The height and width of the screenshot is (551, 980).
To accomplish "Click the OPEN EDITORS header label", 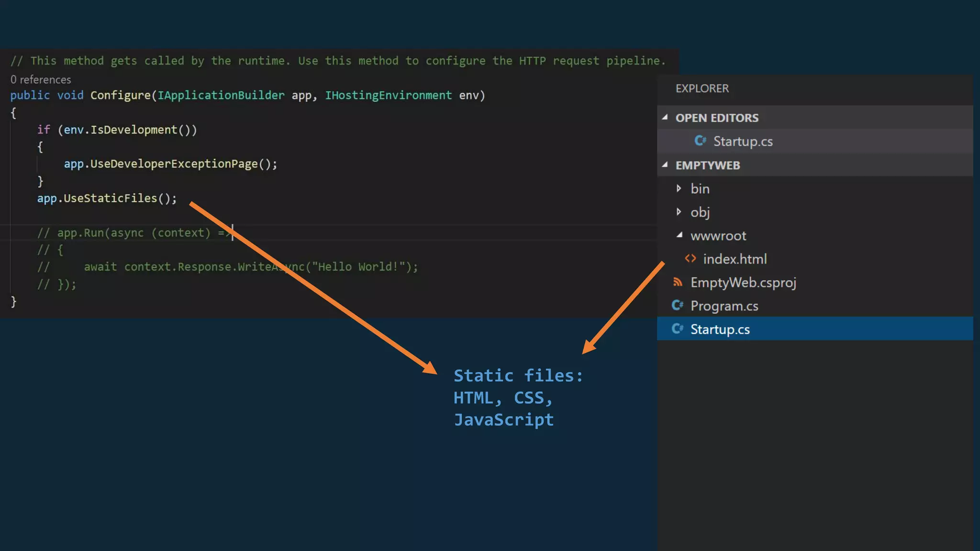I will coord(717,118).
